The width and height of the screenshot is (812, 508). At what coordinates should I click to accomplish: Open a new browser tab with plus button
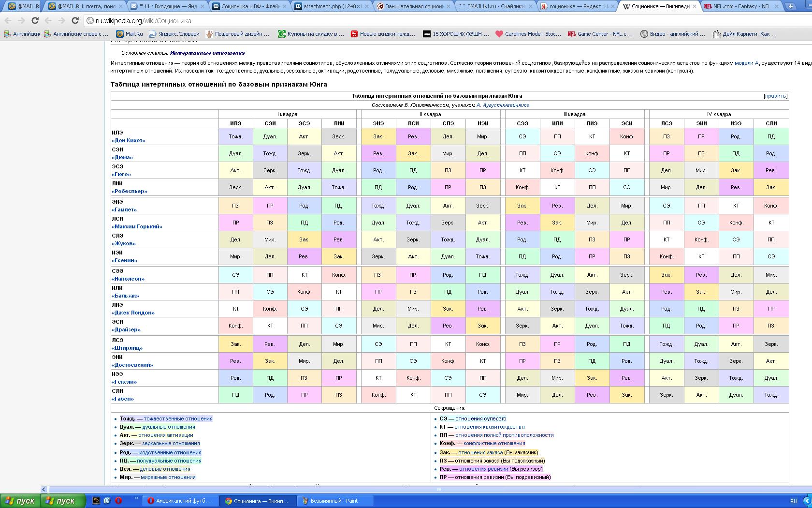coord(791,6)
